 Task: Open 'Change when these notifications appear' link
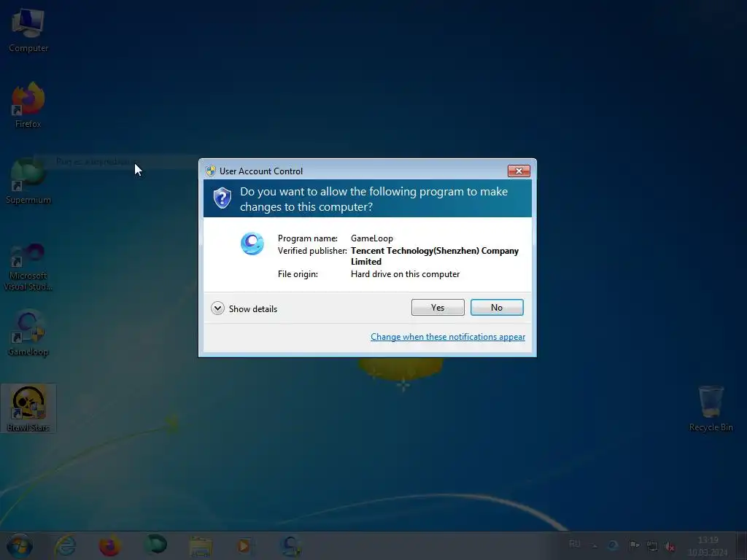(448, 337)
